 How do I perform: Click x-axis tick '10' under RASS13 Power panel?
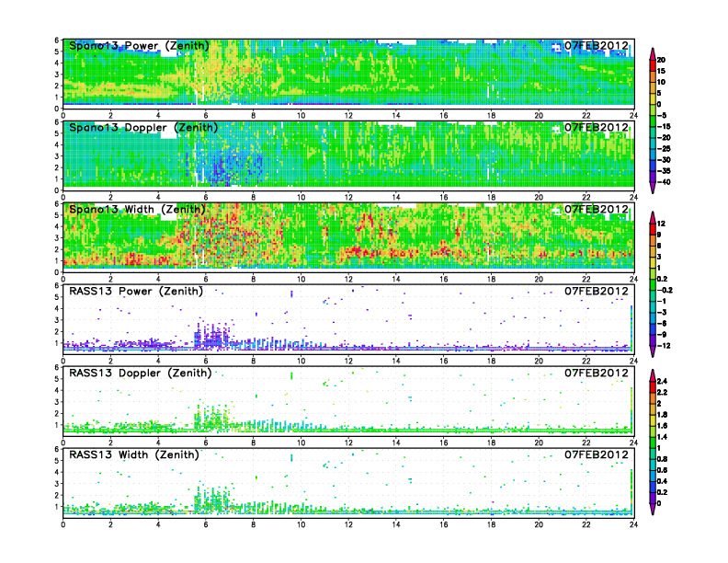coord(301,361)
